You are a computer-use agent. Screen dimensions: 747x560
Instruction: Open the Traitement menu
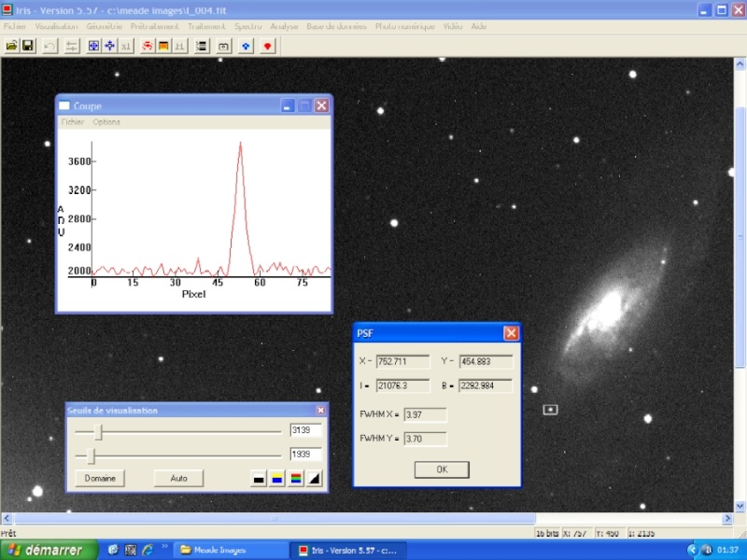(205, 26)
